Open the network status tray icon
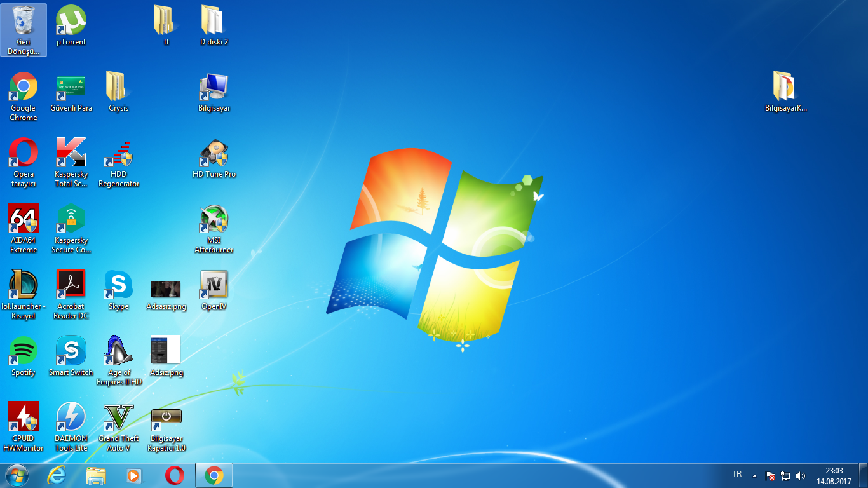Viewport: 868px width, 488px height. [x=785, y=475]
